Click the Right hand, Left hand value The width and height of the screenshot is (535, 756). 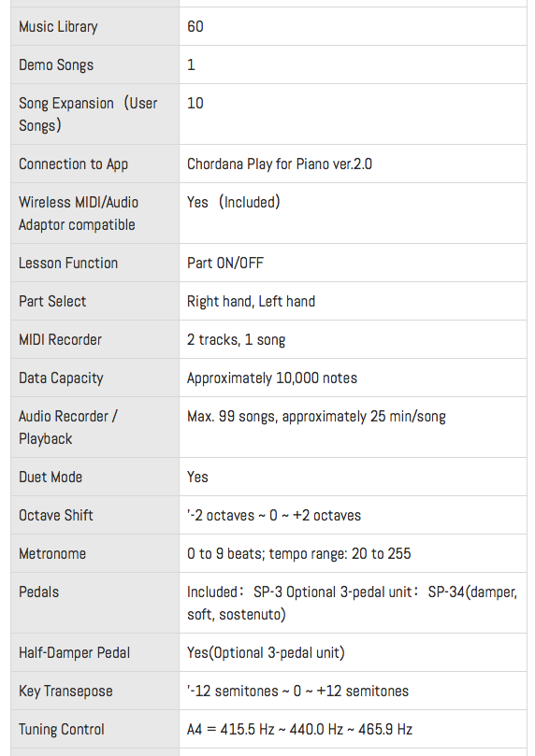[251, 301]
